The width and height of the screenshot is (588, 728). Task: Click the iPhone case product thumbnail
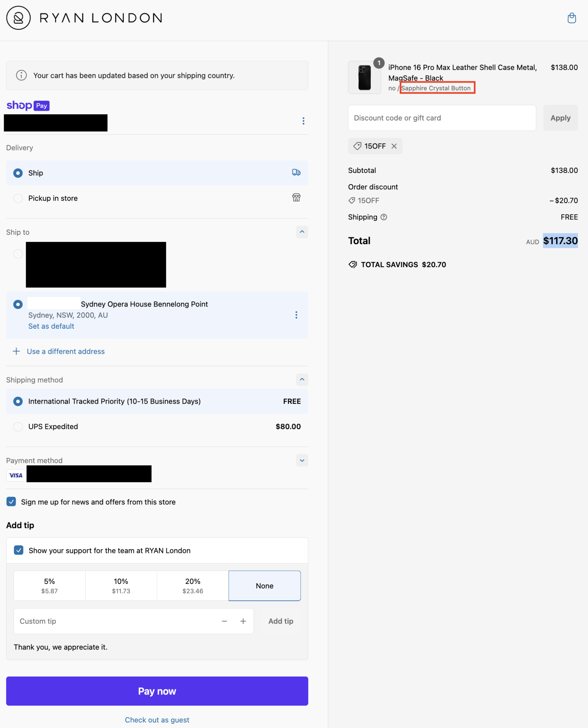(365, 78)
